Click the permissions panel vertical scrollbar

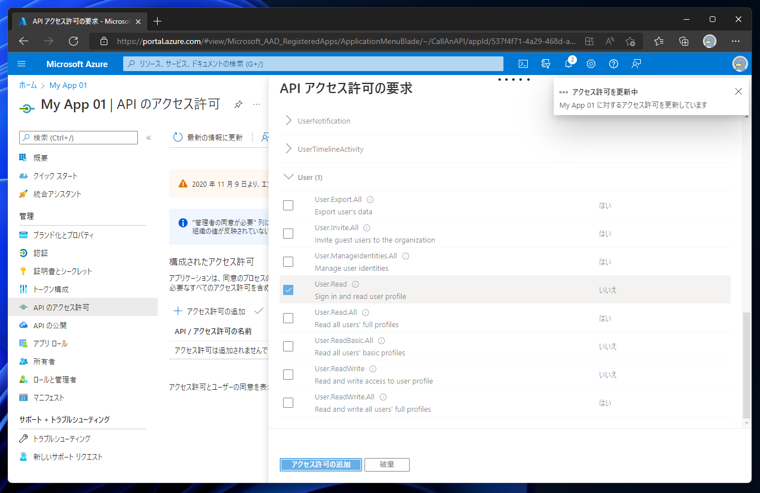746,365
